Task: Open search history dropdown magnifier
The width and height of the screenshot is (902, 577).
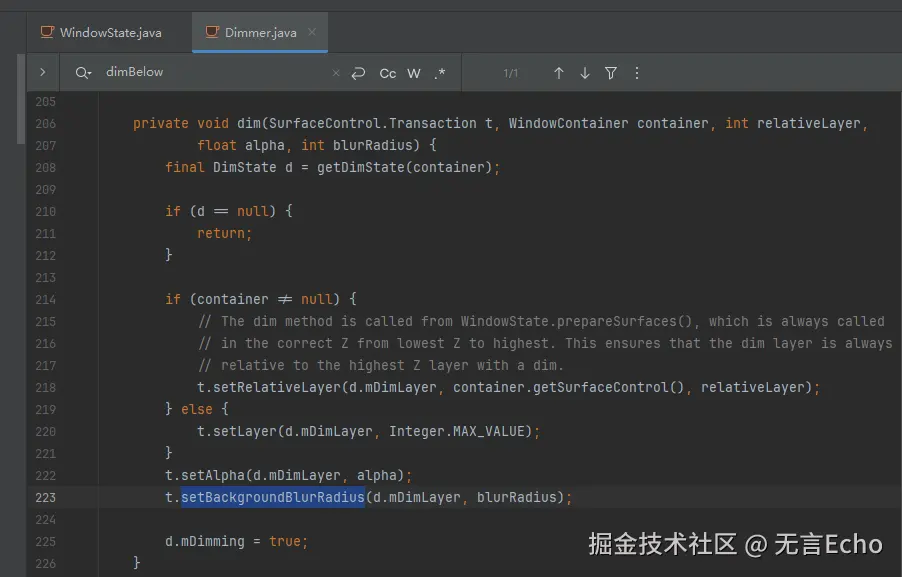Action: click(82, 73)
